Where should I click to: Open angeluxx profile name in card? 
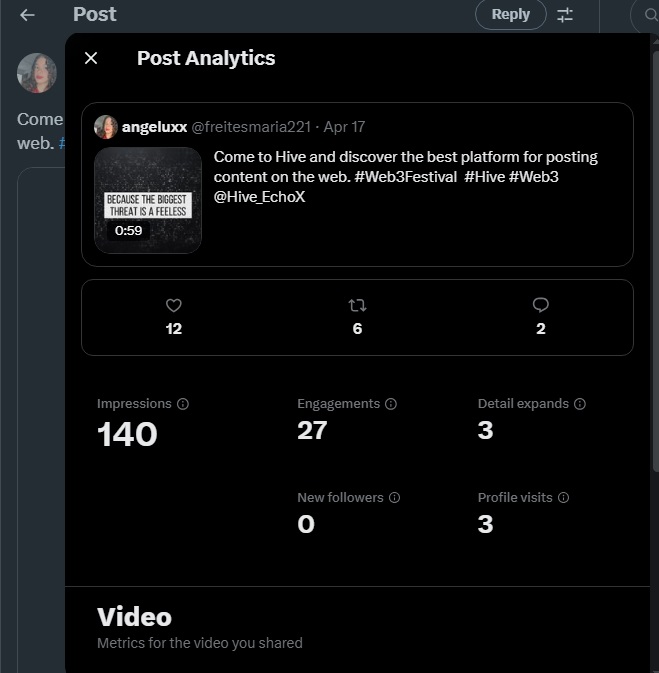(154, 127)
